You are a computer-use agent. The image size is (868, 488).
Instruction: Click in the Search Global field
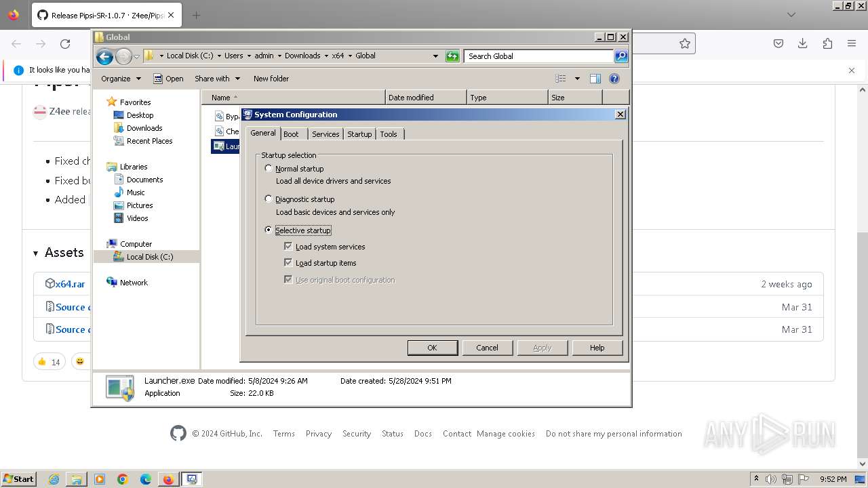click(539, 56)
